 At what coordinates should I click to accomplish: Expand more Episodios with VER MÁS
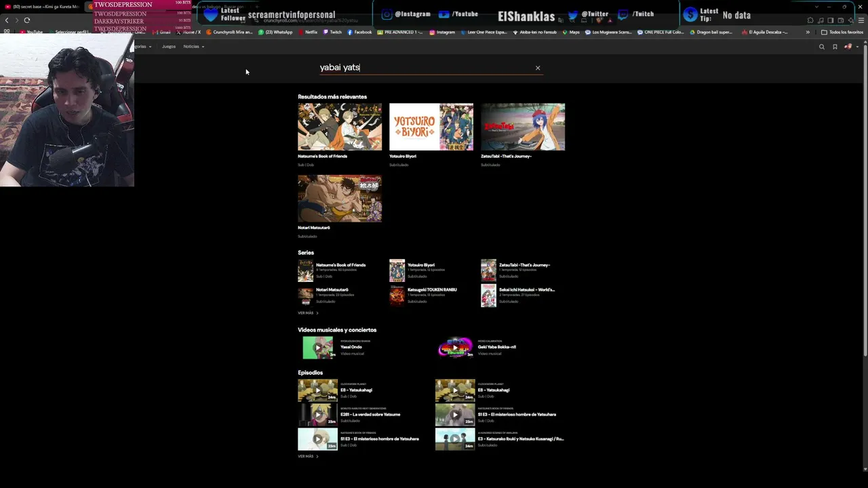click(x=308, y=457)
